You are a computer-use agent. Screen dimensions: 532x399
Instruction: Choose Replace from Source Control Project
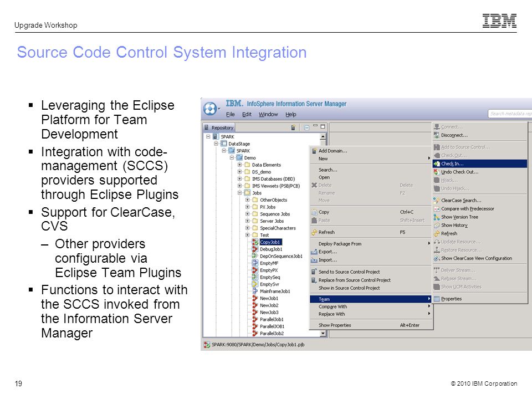pos(371,280)
